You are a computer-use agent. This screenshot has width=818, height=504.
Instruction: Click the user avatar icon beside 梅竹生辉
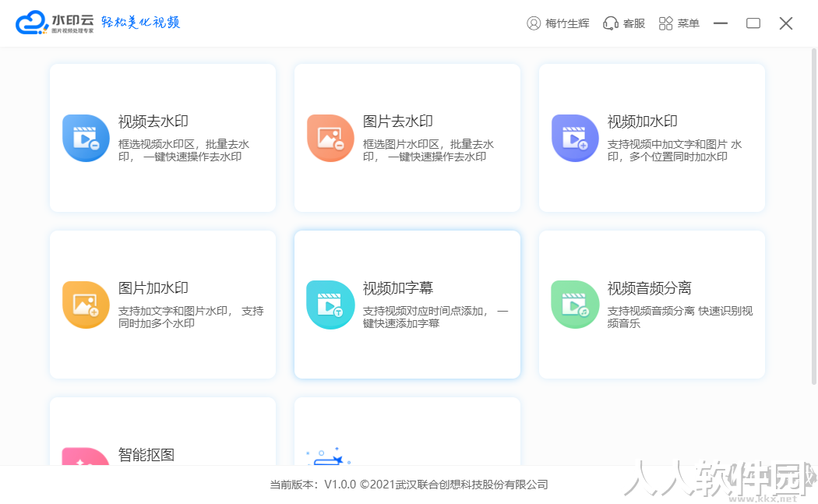pos(534,23)
